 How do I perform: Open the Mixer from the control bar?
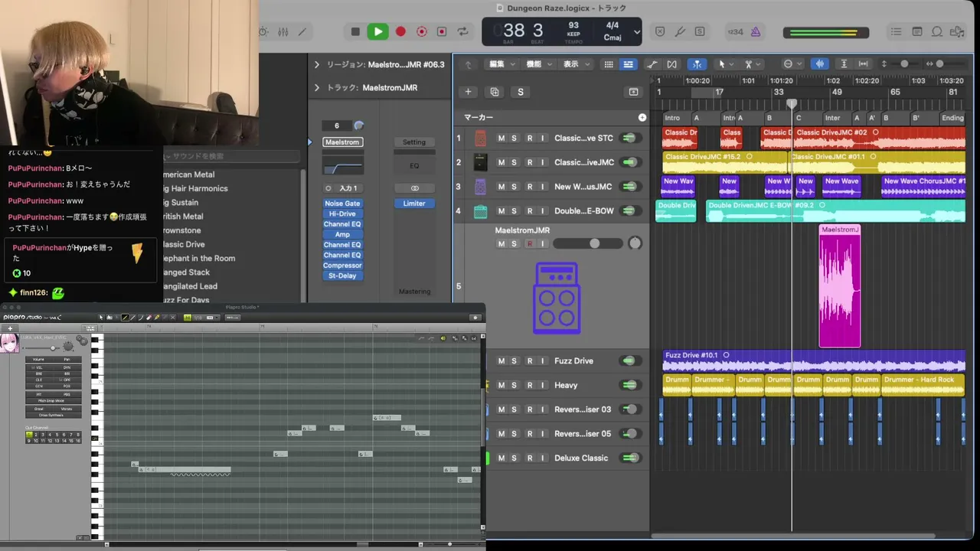pyautogui.click(x=283, y=31)
